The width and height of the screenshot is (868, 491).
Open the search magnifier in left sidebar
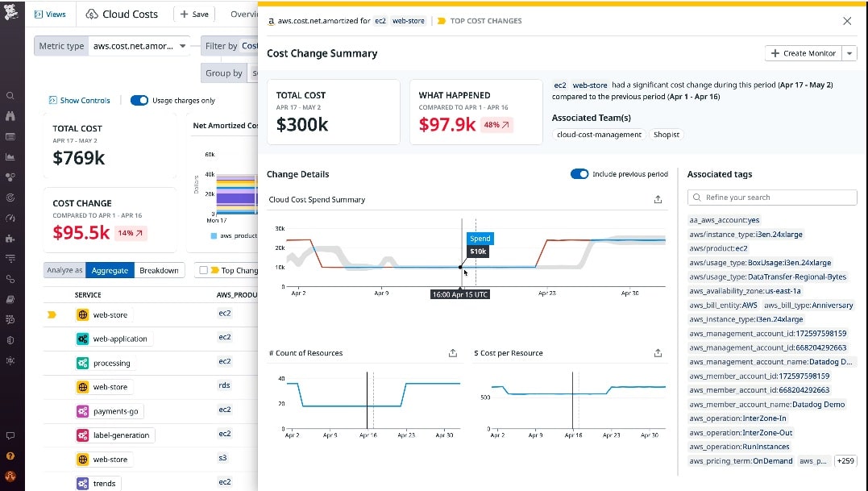click(x=10, y=96)
